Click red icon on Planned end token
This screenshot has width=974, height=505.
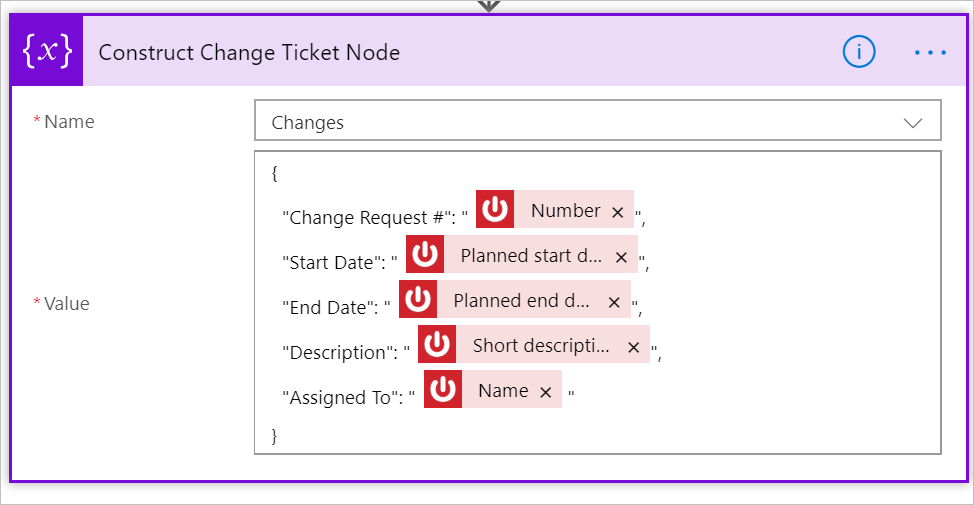418,300
